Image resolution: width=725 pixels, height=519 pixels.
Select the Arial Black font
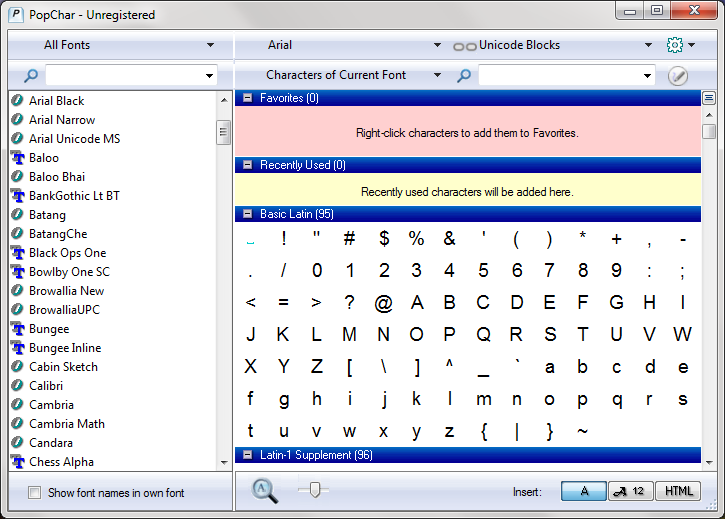tap(56, 101)
